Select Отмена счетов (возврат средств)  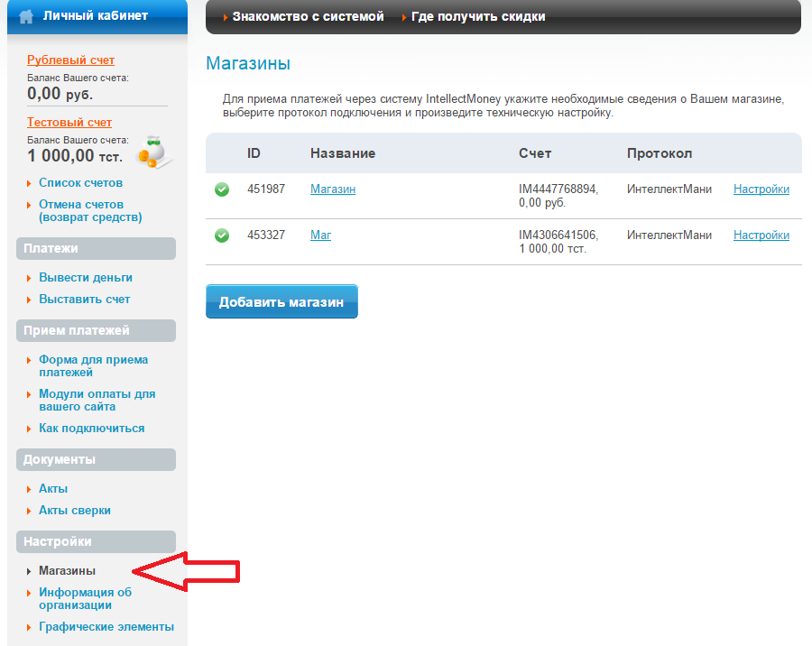click(x=90, y=210)
